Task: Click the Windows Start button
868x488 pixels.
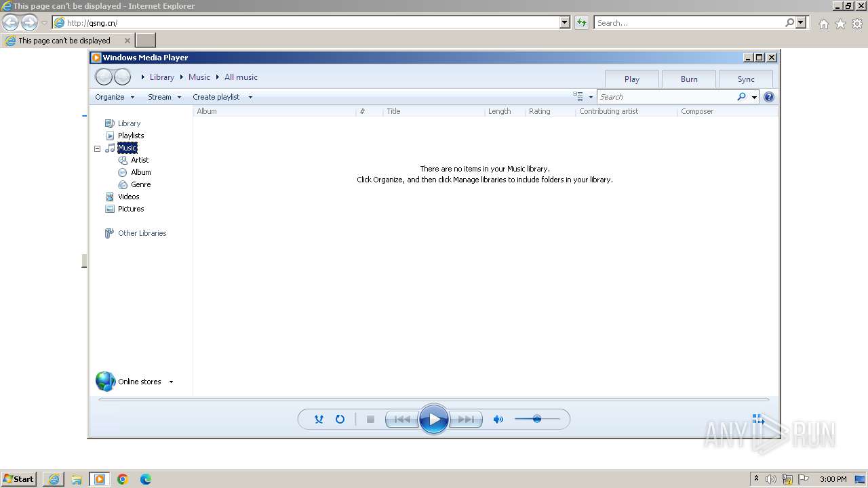Action: pyautogui.click(x=19, y=479)
